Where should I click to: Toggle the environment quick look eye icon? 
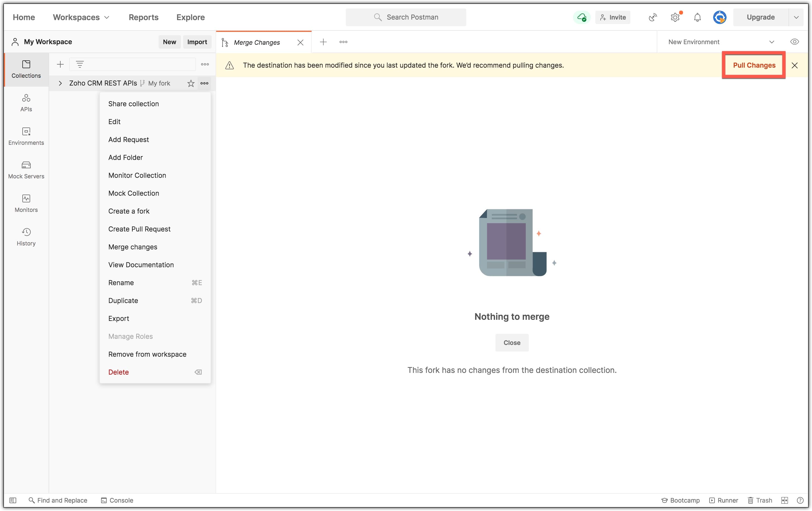pyautogui.click(x=794, y=42)
